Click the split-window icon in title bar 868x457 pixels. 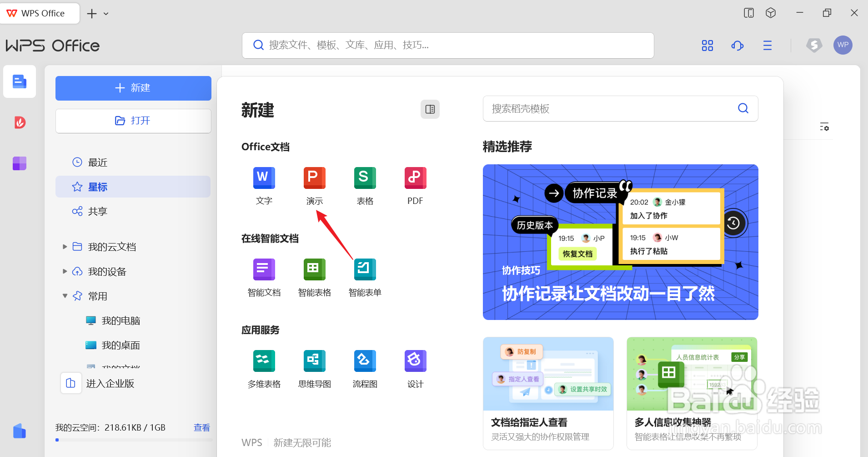(748, 13)
